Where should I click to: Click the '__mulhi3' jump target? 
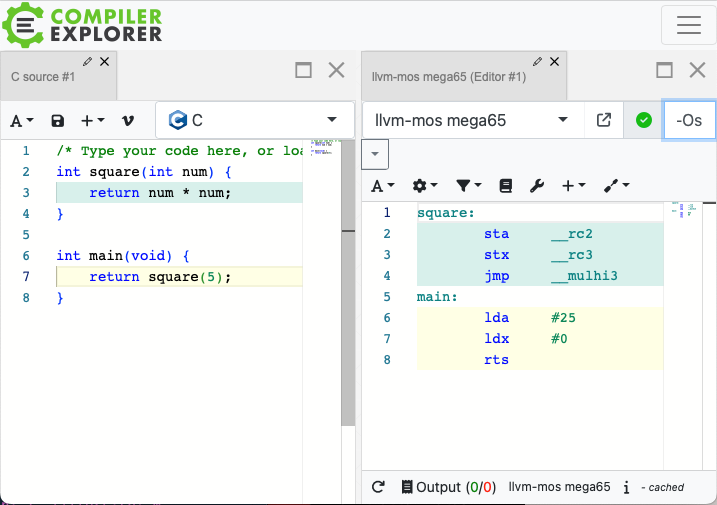pyautogui.click(x=584, y=276)
